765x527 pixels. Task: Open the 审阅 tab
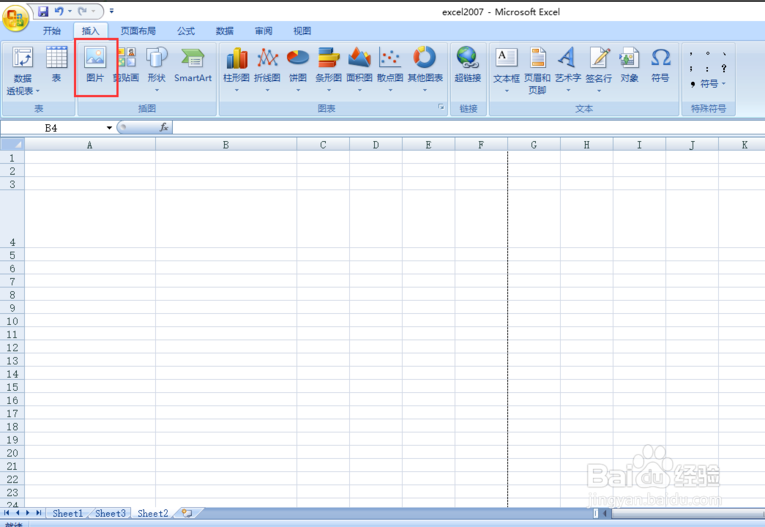point(263,31)
